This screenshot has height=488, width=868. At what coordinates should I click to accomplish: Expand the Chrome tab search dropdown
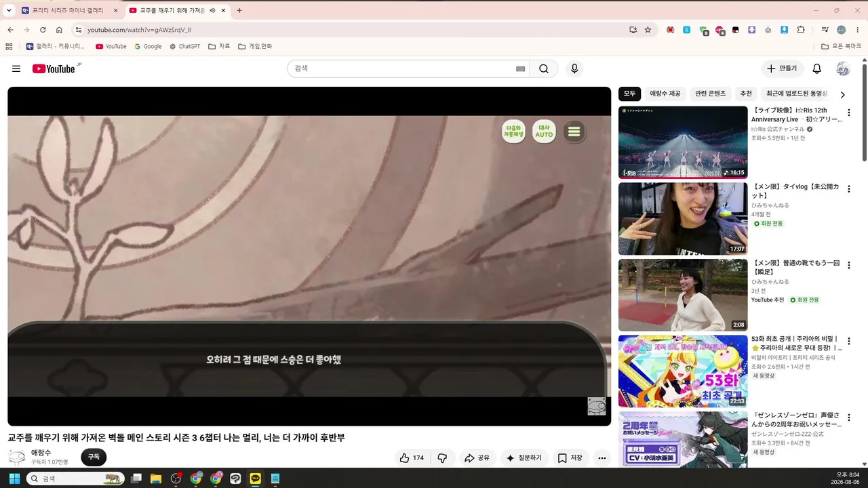(x=9, y=10)
